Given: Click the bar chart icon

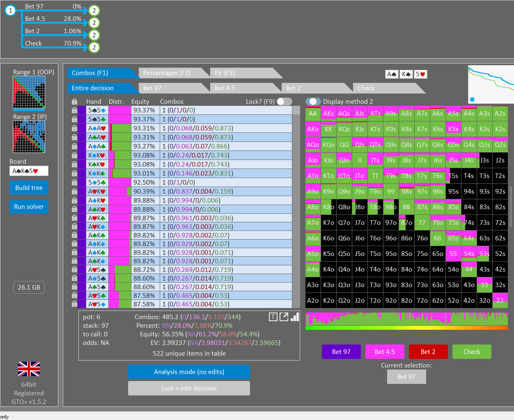Looking at the screenshot, I should 295,317.
